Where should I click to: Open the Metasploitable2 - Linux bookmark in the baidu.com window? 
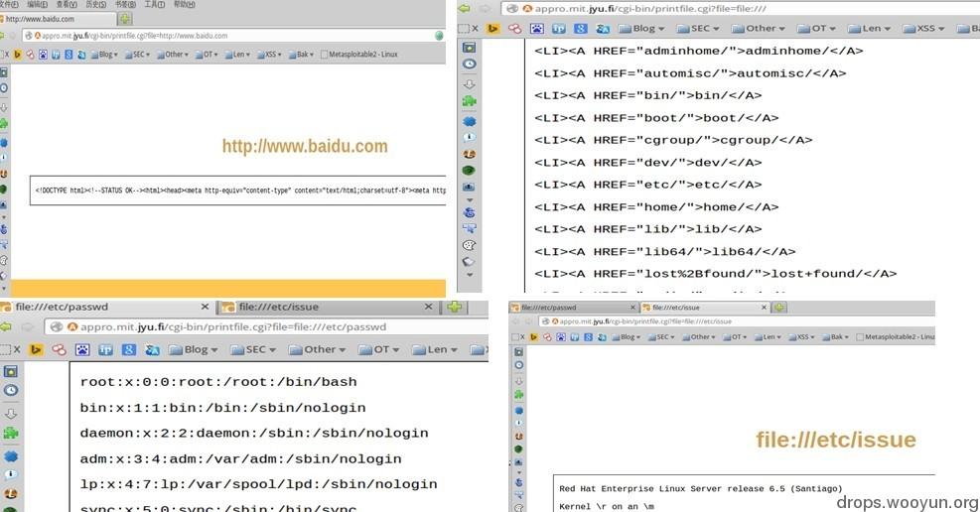point(358,55)
